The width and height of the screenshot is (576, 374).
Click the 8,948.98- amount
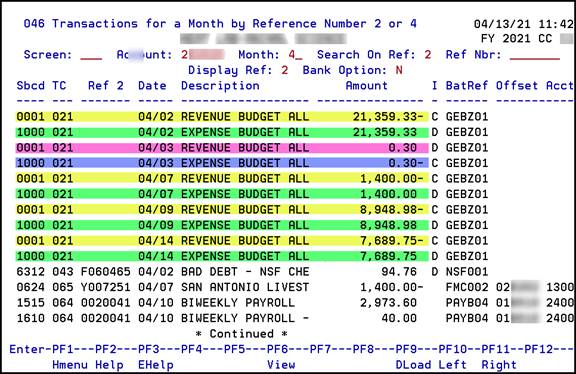(x=392, y=209)
